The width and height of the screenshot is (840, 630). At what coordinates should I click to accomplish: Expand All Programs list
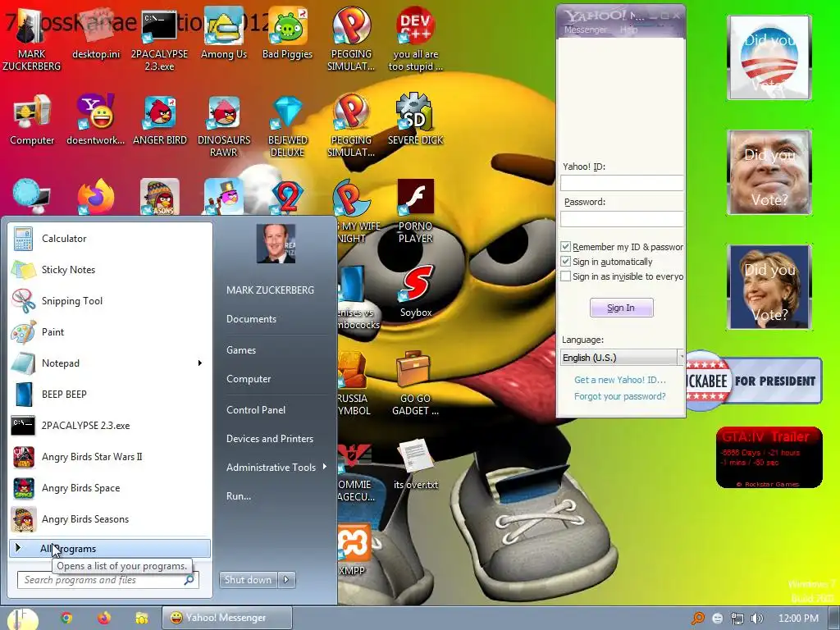109,549
